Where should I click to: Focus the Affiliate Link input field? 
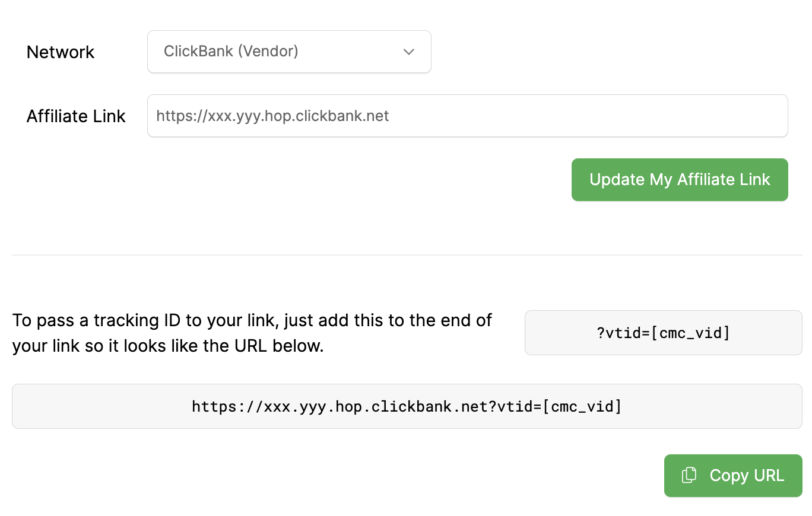[467, 116]
